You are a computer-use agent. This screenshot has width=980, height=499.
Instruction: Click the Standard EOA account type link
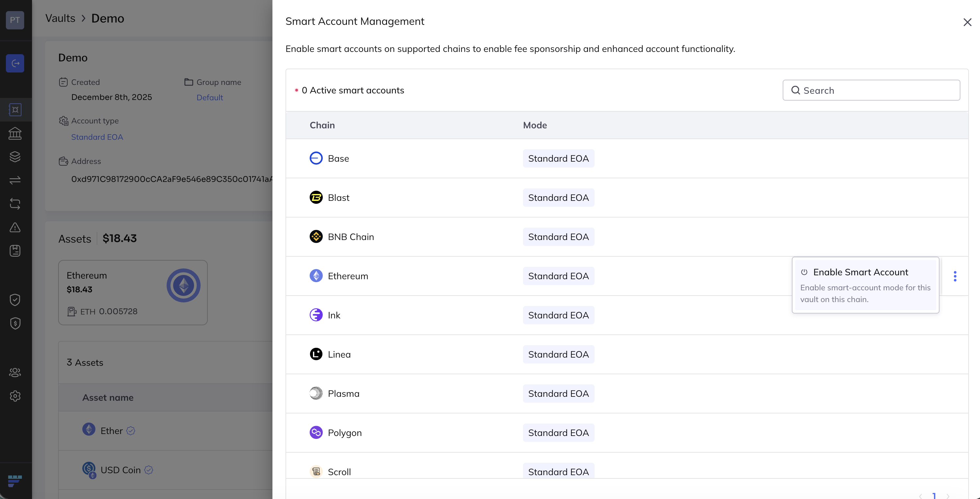point(97,137)
